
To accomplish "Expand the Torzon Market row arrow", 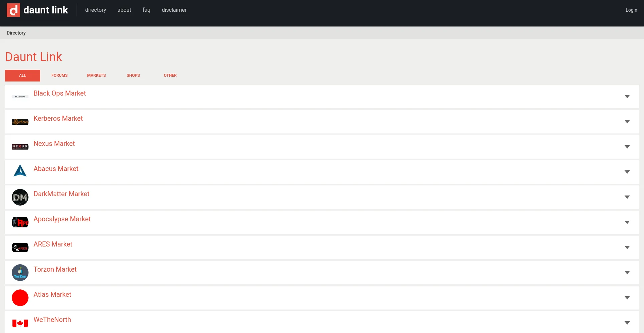I will click(627, 273).
